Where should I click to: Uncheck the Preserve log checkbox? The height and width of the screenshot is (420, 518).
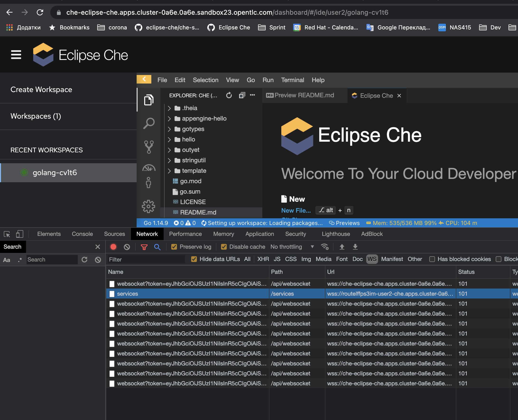(x=174, y=247)
